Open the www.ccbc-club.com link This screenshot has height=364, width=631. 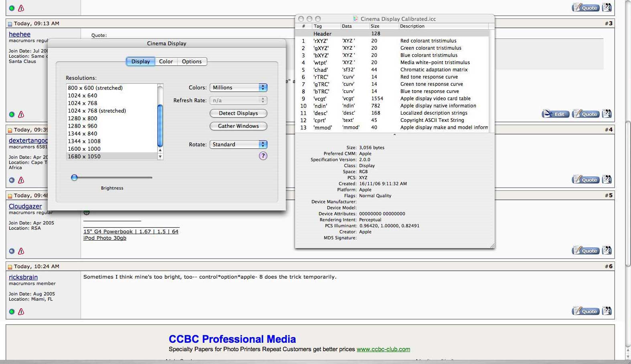pos(383,349)
